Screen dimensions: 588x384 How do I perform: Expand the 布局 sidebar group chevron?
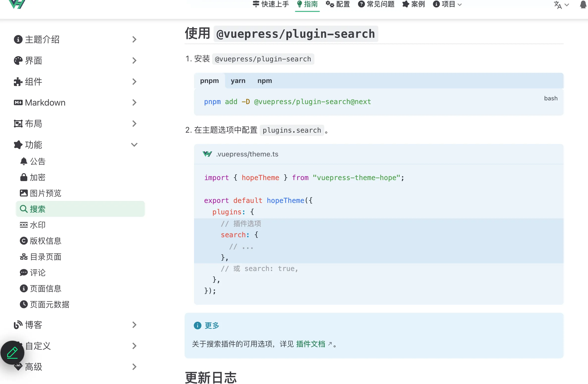(134, 123)
